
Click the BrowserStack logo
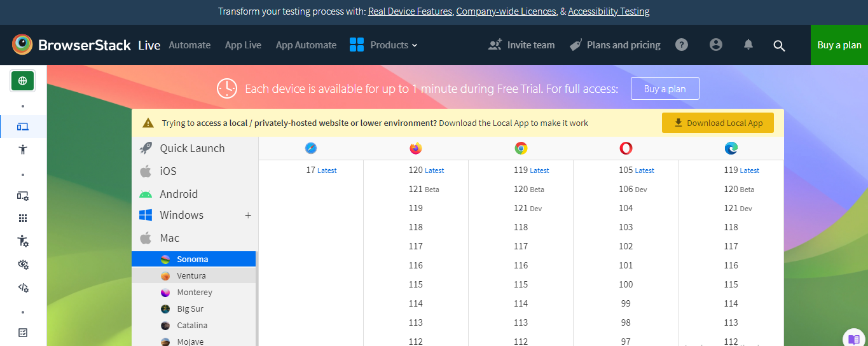(71, 45)
